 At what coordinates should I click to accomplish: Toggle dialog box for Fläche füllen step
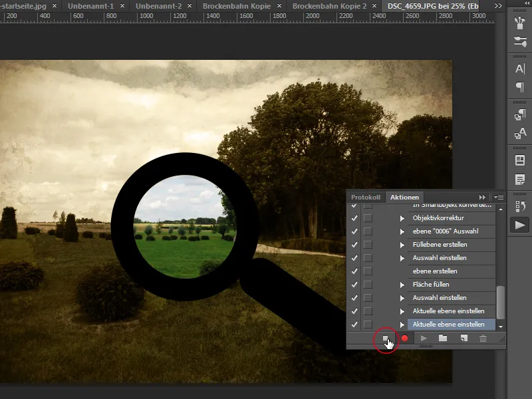click(368, 285)
